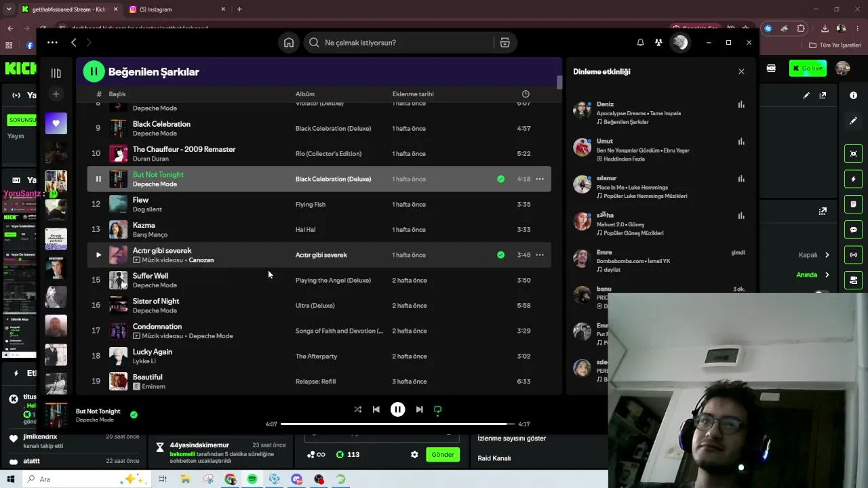The image size is (868, 488).
Task: Sort by the Eklenme tarihi column header
Action: (413, 94)
